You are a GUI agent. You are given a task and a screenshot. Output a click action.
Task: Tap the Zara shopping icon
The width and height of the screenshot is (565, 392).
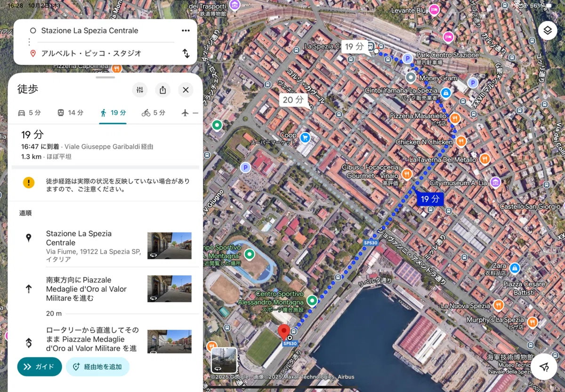tap(515, 268)
